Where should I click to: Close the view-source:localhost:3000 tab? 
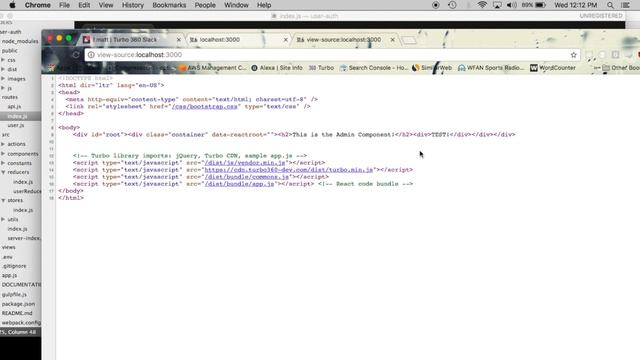pyautogui.click(x=393, y=40)
